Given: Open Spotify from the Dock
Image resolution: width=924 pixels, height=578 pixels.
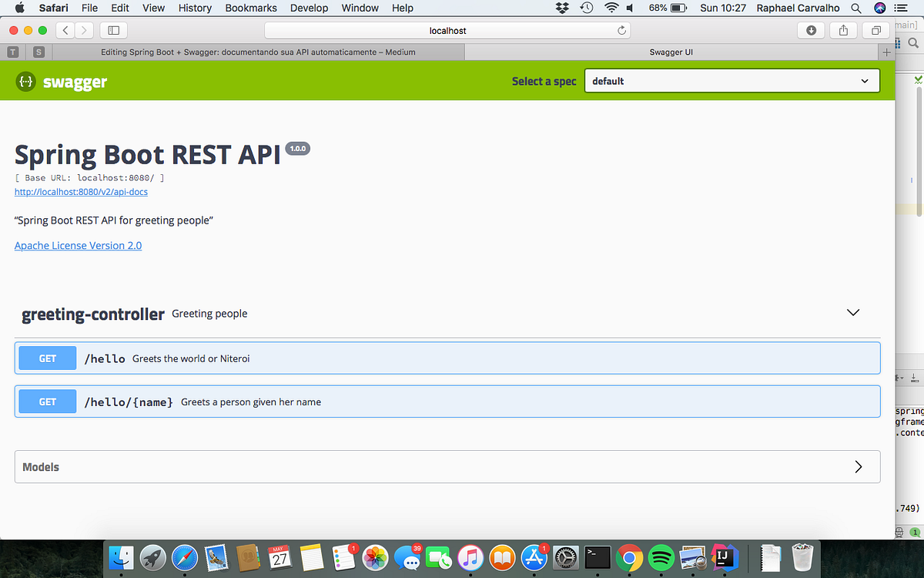Looking at the screenshot, I should pos(660,556).
